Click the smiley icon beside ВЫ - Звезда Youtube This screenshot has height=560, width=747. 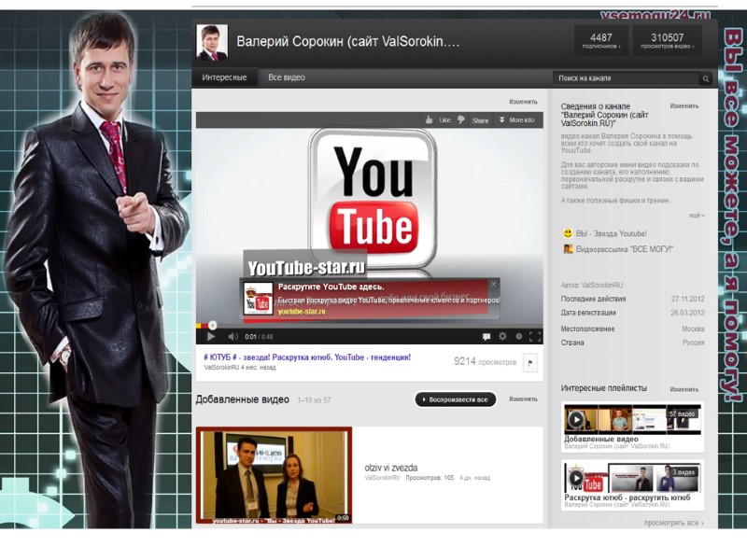coord(568,233)
